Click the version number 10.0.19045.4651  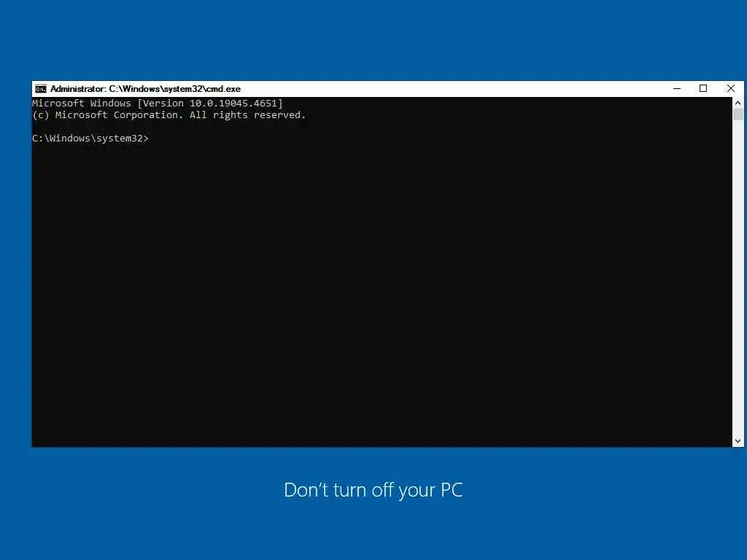[233, 104]
